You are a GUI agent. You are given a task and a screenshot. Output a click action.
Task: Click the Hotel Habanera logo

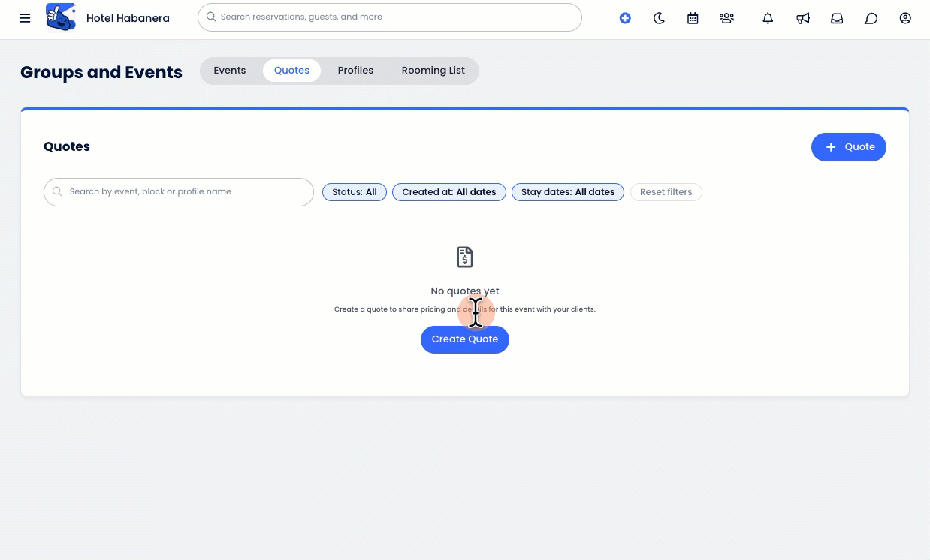coord(61,17)
